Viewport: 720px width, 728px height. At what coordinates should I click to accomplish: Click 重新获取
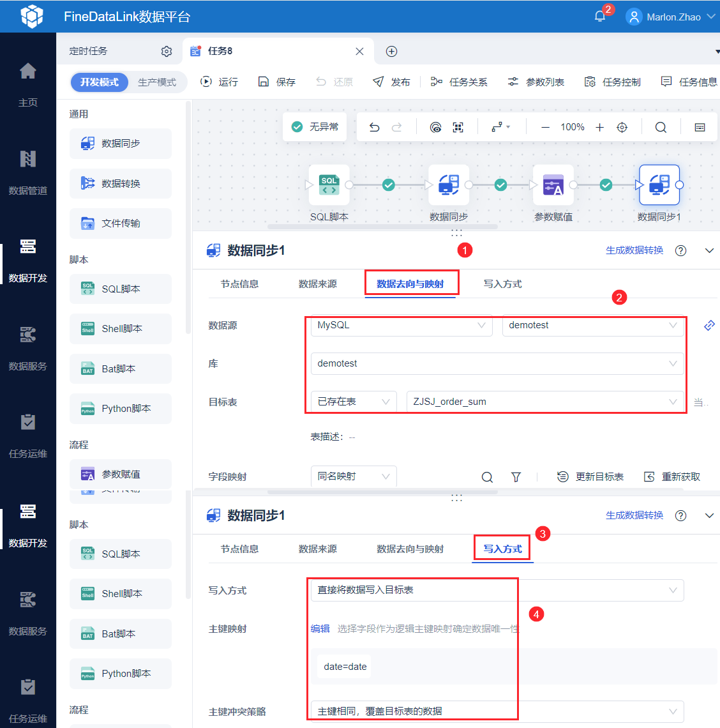tap(671, 477)
